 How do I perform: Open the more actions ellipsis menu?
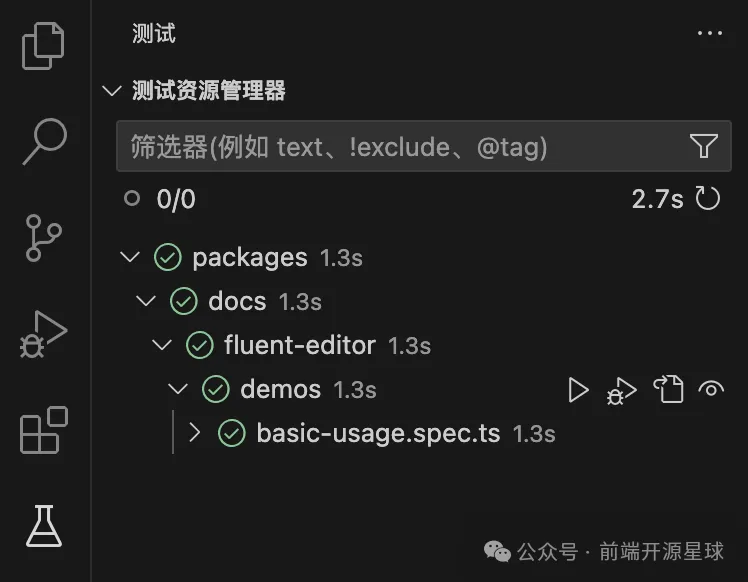[709, 33]
